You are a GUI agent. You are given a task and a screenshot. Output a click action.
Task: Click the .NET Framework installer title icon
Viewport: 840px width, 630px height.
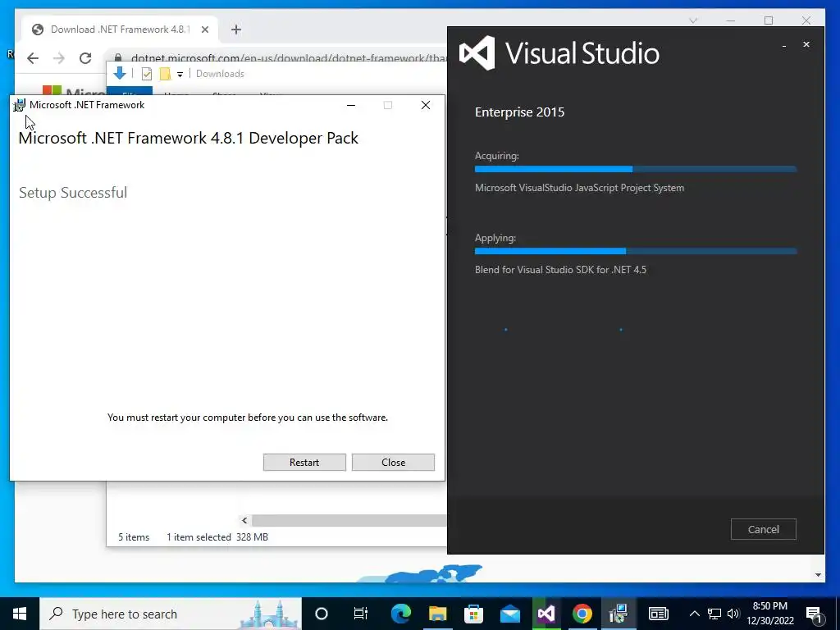tap(20, 105)
